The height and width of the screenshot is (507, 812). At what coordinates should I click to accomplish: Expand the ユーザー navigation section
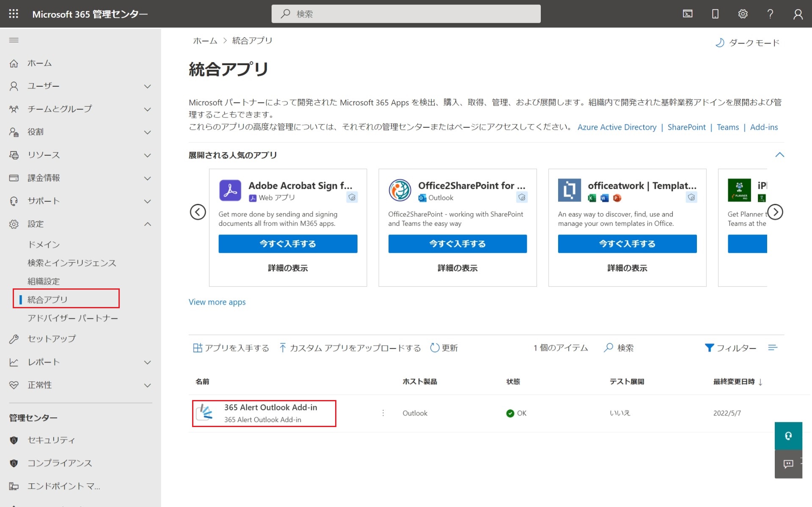tap(147, 86)
